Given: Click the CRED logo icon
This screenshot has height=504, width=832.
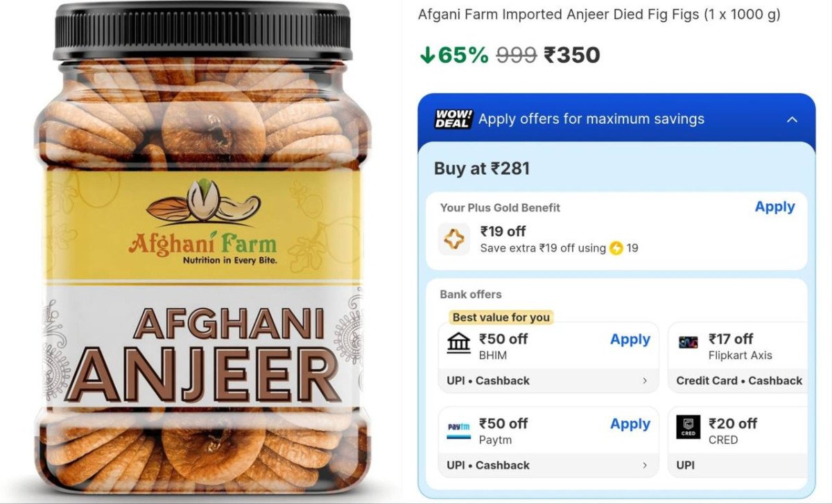Looking at the screenshot, I should (688, 428).
